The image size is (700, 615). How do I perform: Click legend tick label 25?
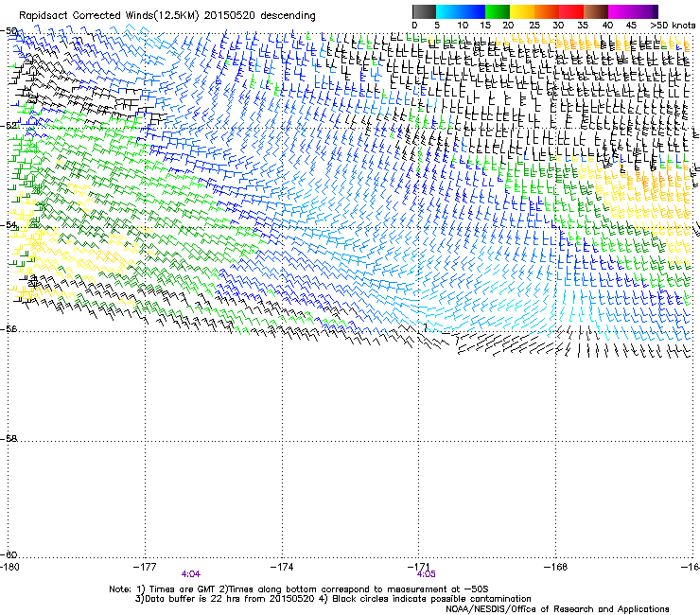[x=534, y=26]
